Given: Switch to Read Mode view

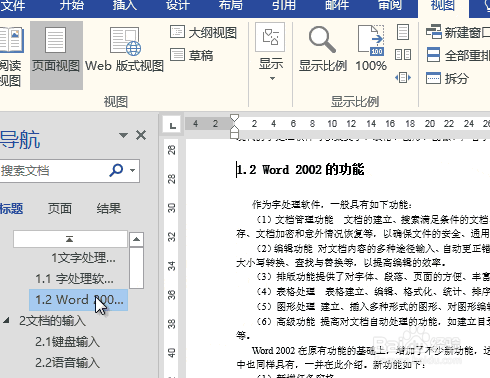Looking at the screenshot, I should [x=11, y=56].
